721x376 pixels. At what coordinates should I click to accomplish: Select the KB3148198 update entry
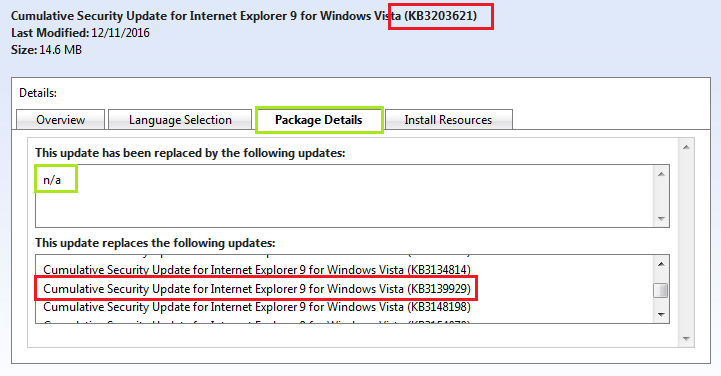[x=257, y=307]
